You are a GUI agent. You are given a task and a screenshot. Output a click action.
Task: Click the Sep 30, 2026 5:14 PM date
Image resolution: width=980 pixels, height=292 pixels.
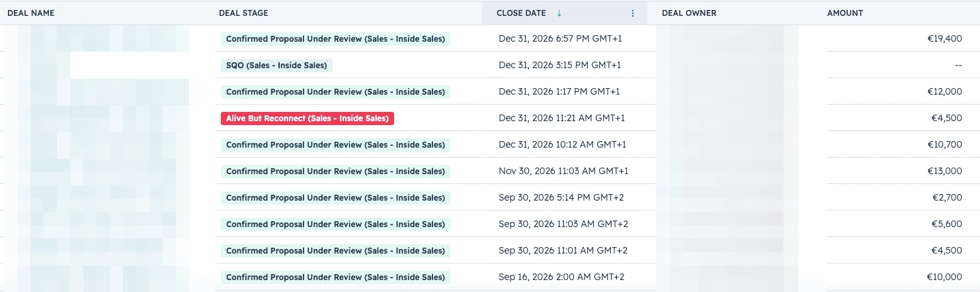coord(561,198)
